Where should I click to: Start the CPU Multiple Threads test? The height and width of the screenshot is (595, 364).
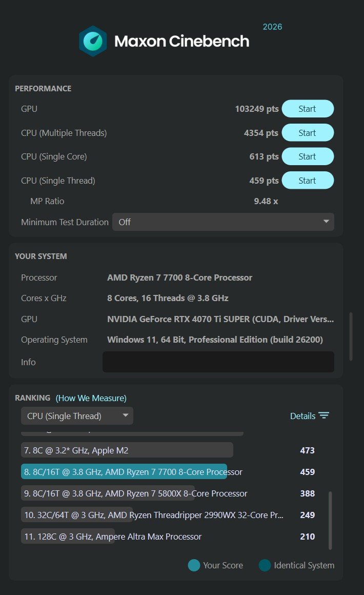(x=308, y=133)
